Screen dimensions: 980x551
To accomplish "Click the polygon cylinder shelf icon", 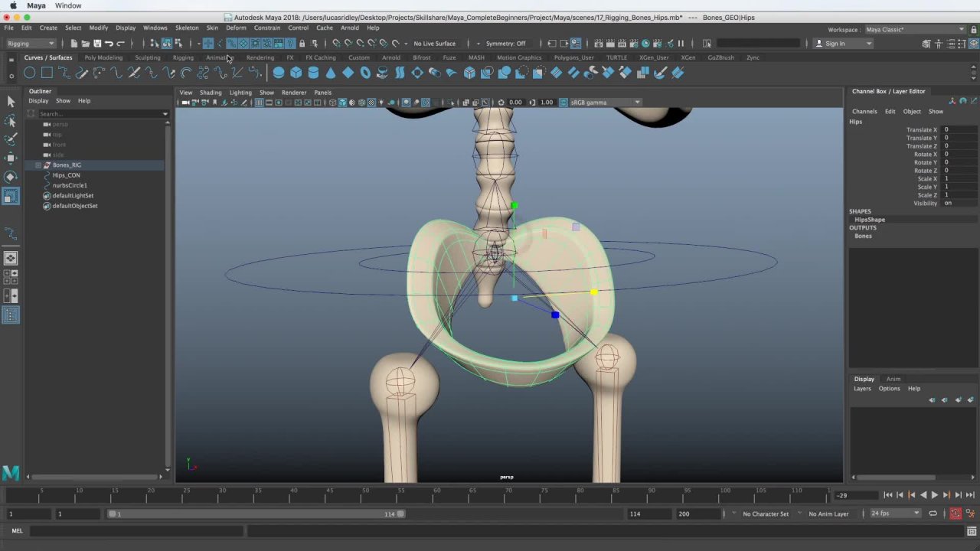I will click(313, 73).
